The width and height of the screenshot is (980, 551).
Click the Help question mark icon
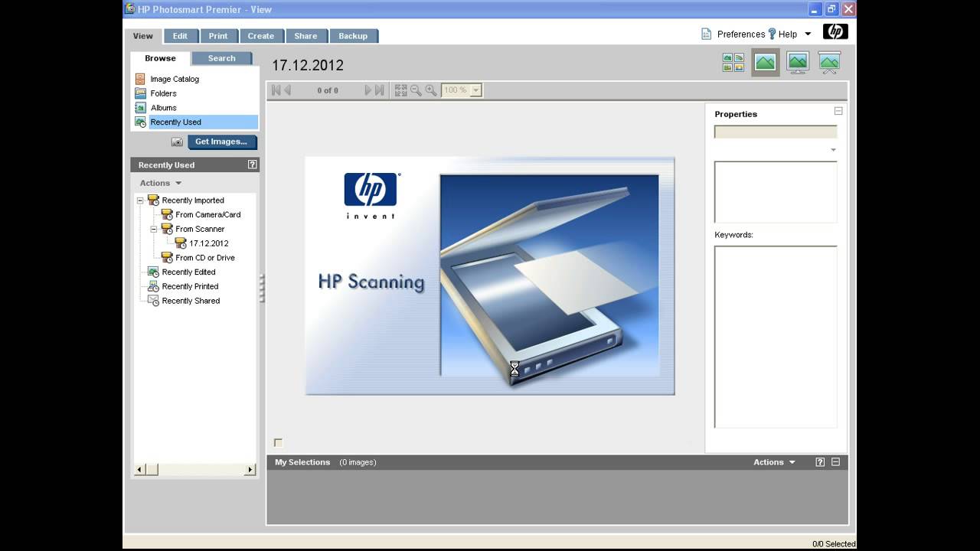pos(772,34)
